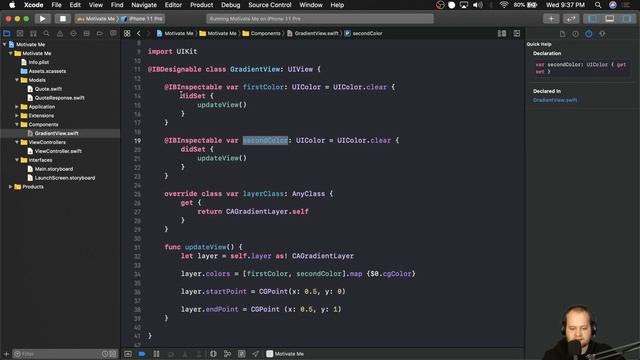Image resolution: width=640 pixels, height=360 pixels.
Task: Select the iPhone 11 Pro run destination
Action: [142, 19]
